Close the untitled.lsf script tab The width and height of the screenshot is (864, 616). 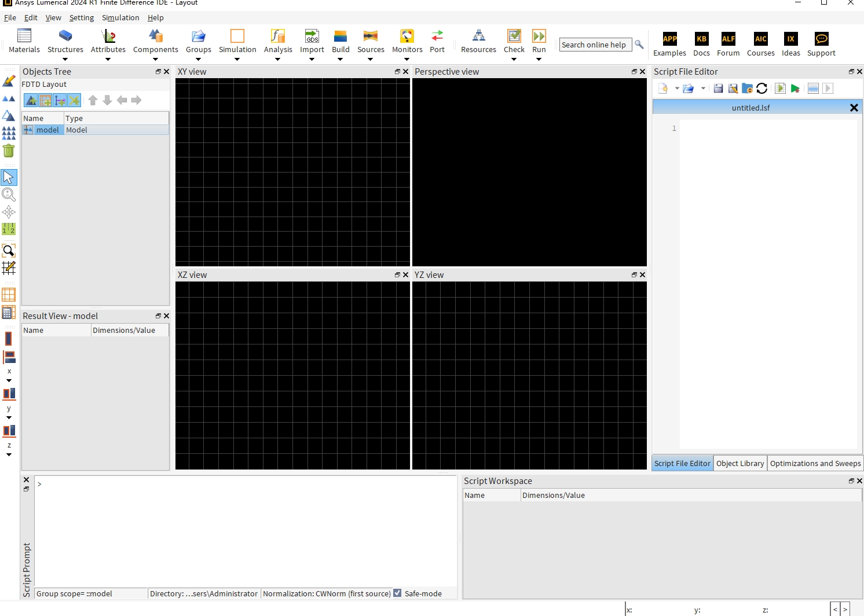854,108
